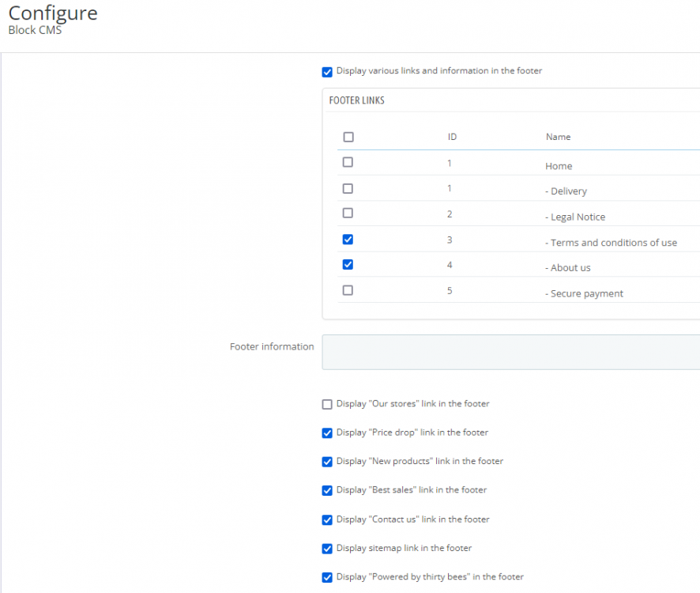Disable Display "Contact us" link checkbox

coord(327,520)
